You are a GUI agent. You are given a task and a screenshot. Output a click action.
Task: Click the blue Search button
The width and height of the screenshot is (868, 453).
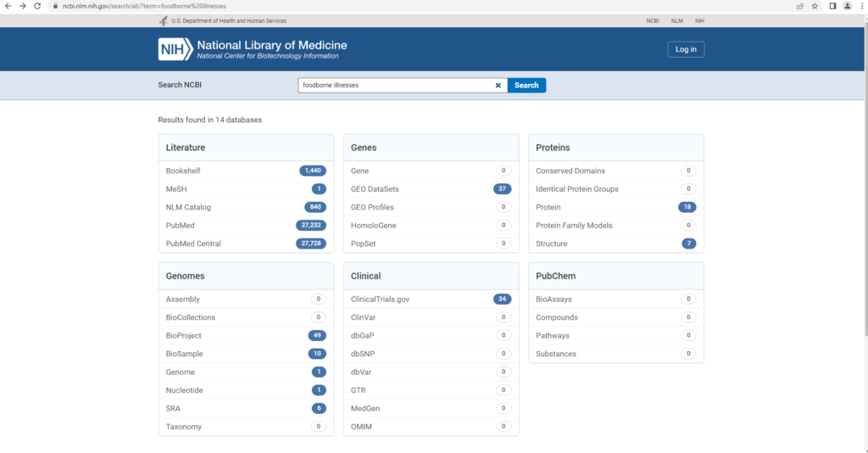pos(526,86)
